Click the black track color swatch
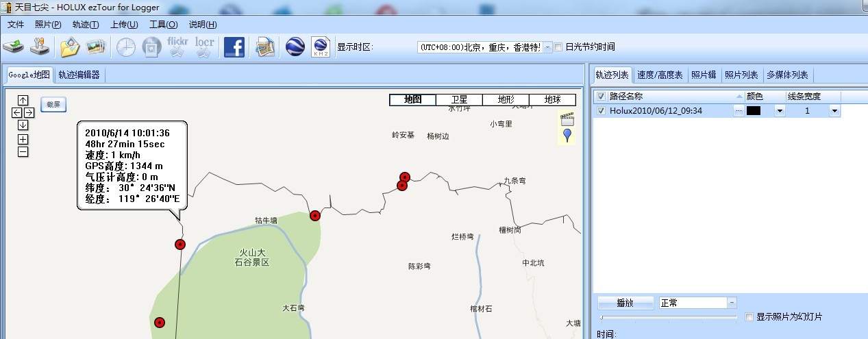 [754, 111]
